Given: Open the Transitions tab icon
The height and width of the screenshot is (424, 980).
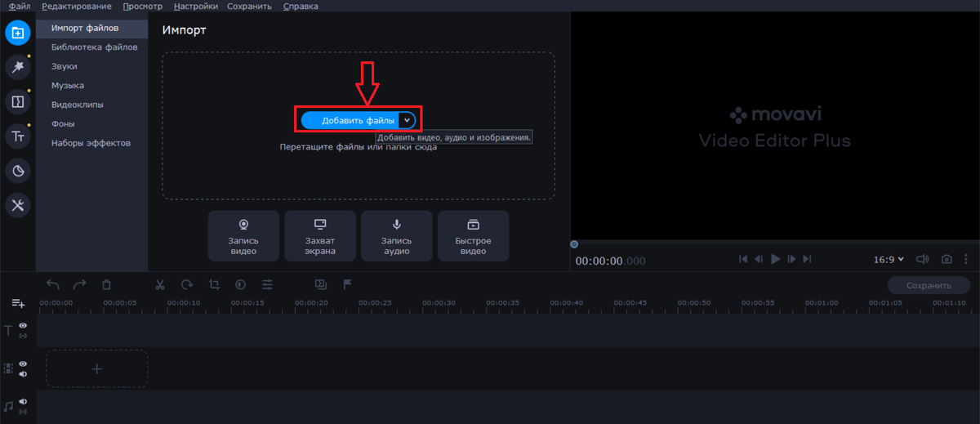Looking at the screenshot, I should 18,101.
